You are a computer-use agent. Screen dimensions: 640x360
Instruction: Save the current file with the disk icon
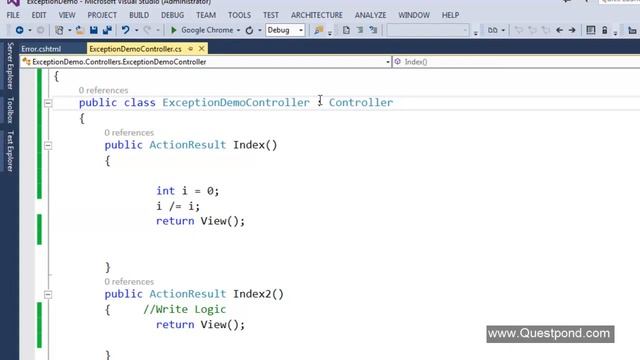94,30
